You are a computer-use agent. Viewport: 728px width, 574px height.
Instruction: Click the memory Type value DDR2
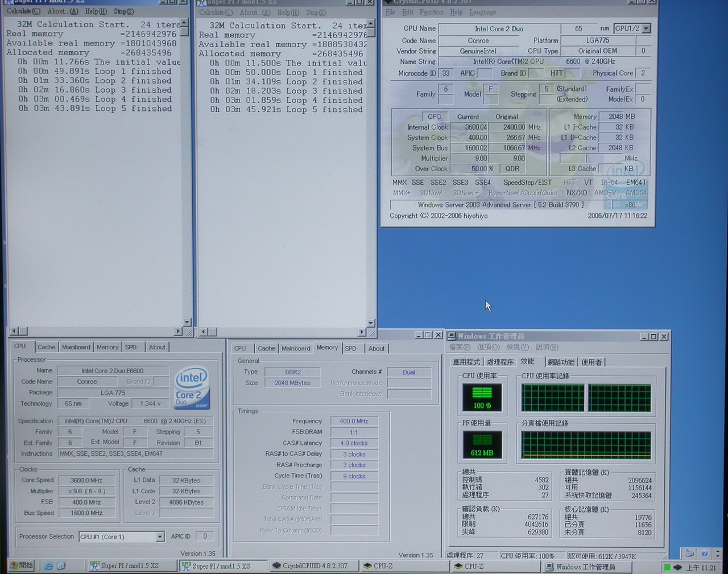click(x=293, y=372)
